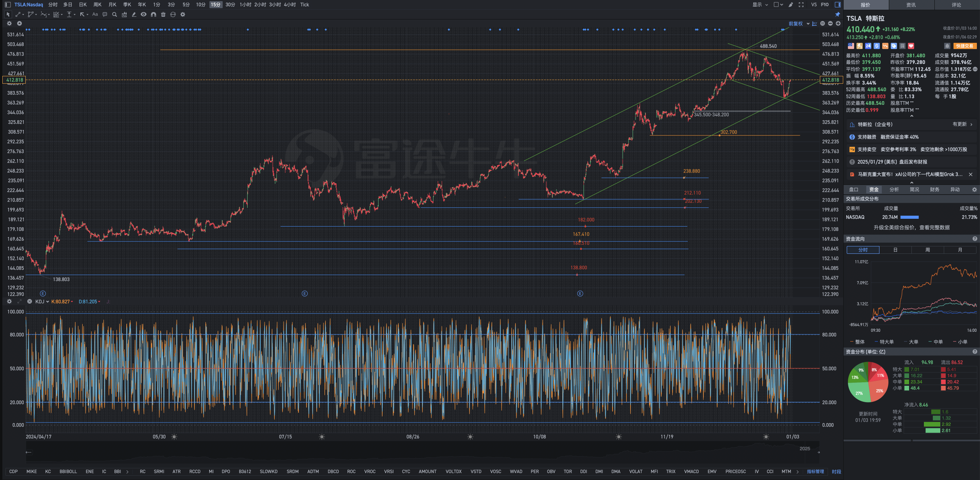The width and height of the screenshot is (980, 480).
Task: Select the Fibonacci grid drawing tool
Action: 57,14
